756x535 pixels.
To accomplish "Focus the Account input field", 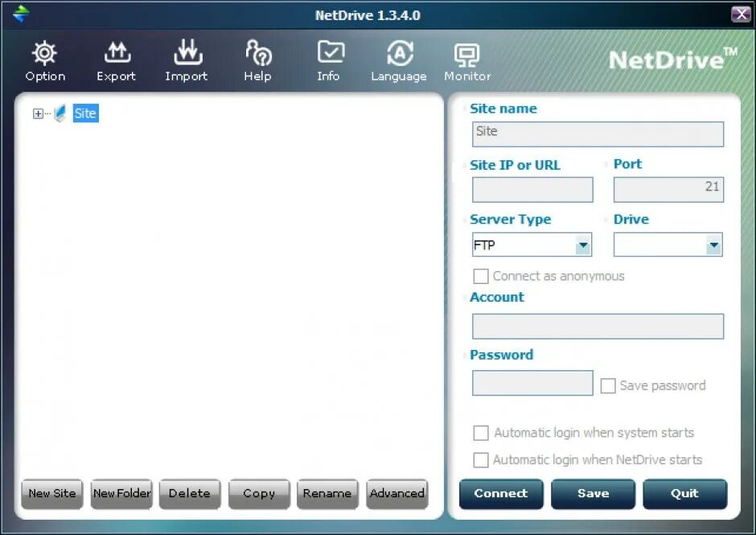I will pos(598,327).
